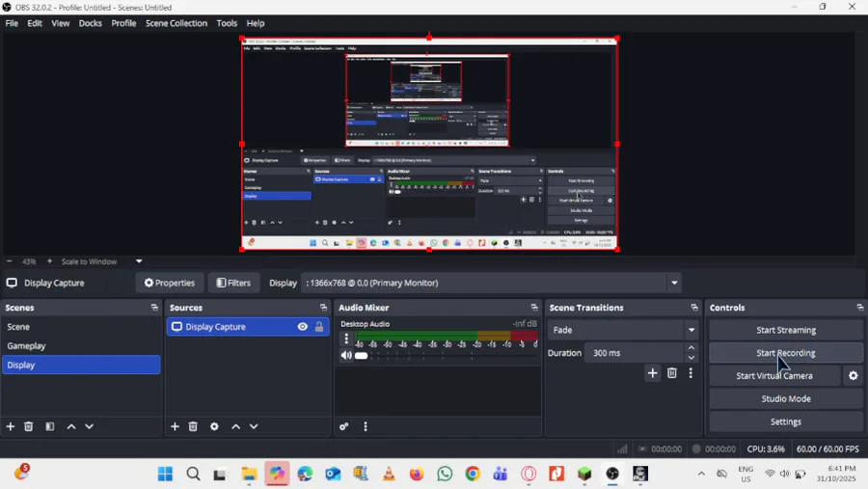Click Start Streaming

pyautogui.click(x=785, y=330)
